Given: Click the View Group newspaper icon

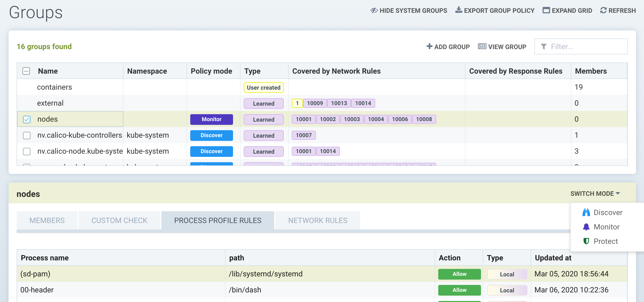Looking at the screenshot, I should pos(482,46).
